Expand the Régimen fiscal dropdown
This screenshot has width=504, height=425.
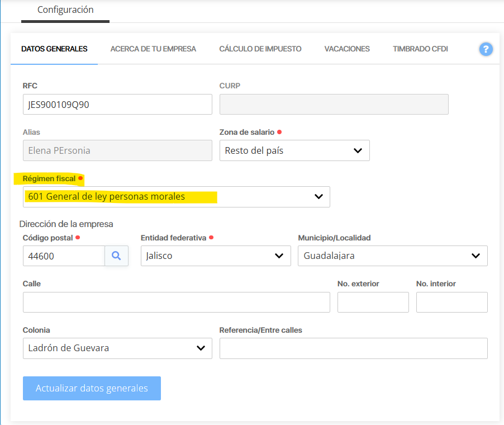point(176,197)
